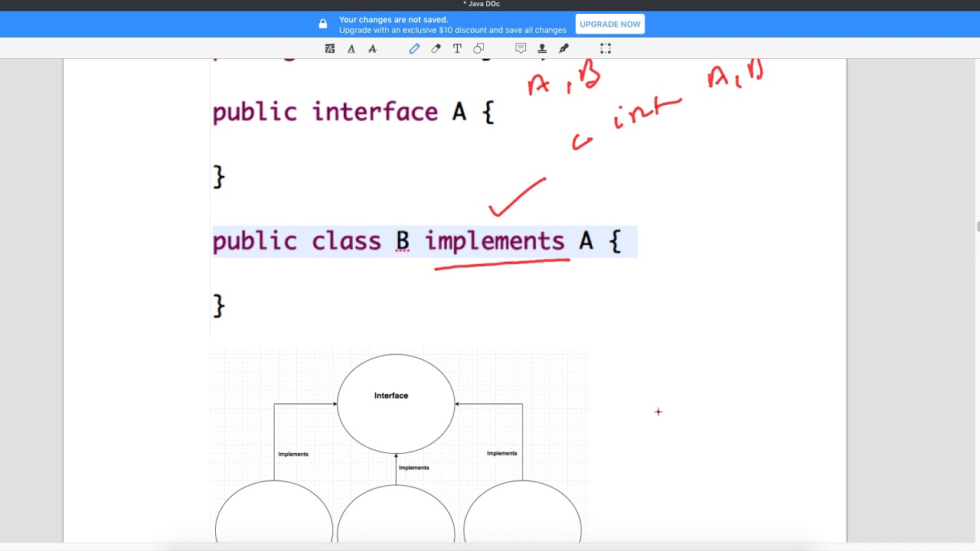Image resolution: width=980 pixels, height=551 pixels.
Task: Select the signature pen tool
Action: (x=563, y=48)
